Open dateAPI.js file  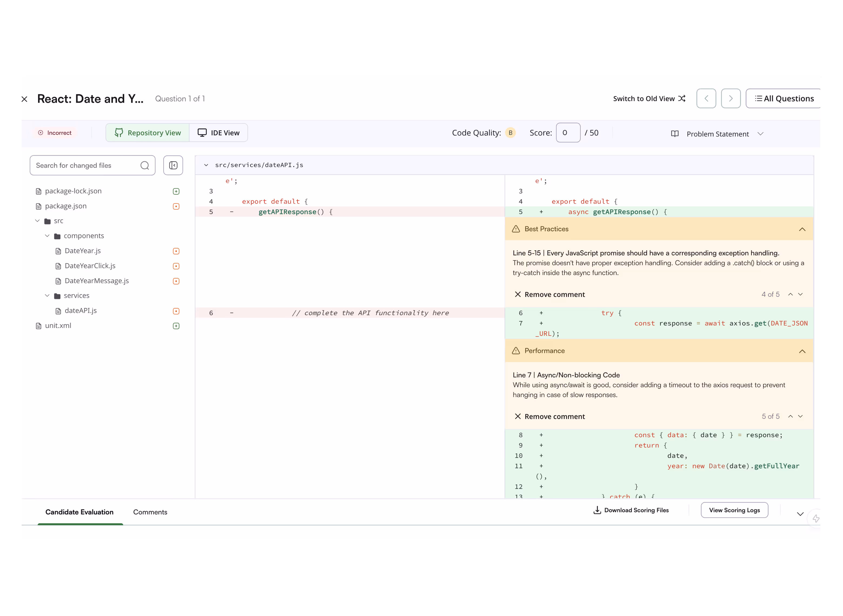click(x=81, y=310)
